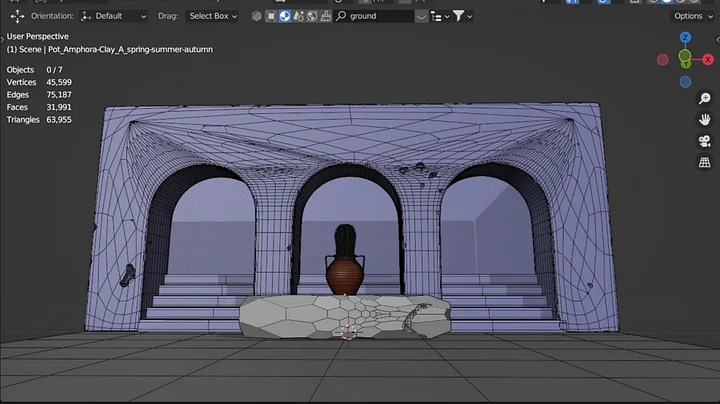The height and width of the screenshot is (404, 720).
Task: Open the Drag Select Box dropdown
Action: pyautogui.click(x=213, y=16)
